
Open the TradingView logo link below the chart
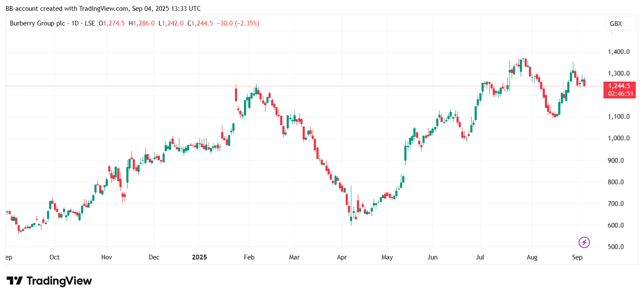point(49,281)
